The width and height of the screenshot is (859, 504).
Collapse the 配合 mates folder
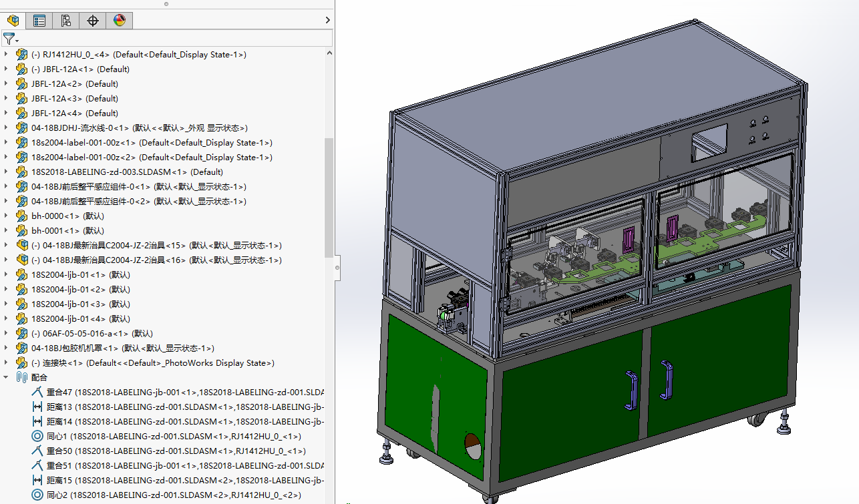pos(7,377)
